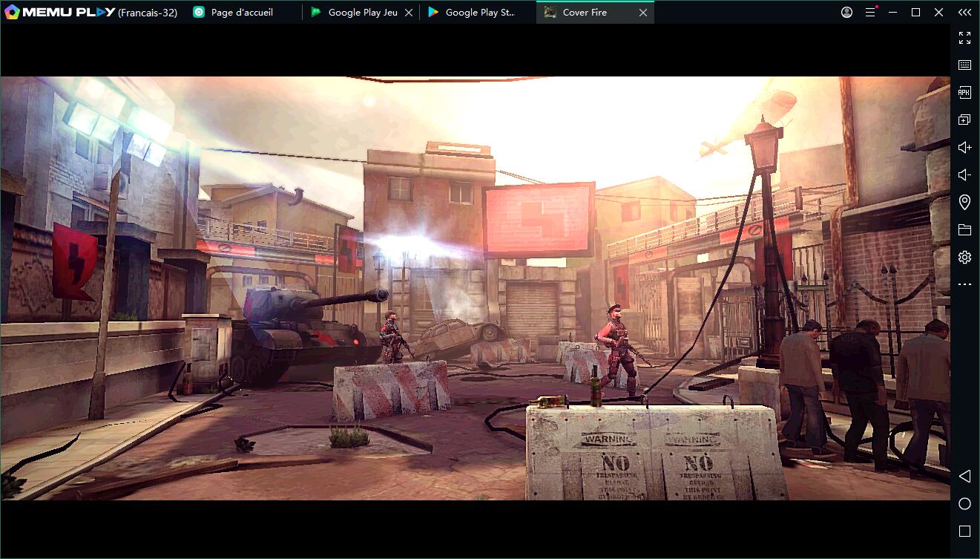Open the GPS location pin tool

tap(964, 202)
